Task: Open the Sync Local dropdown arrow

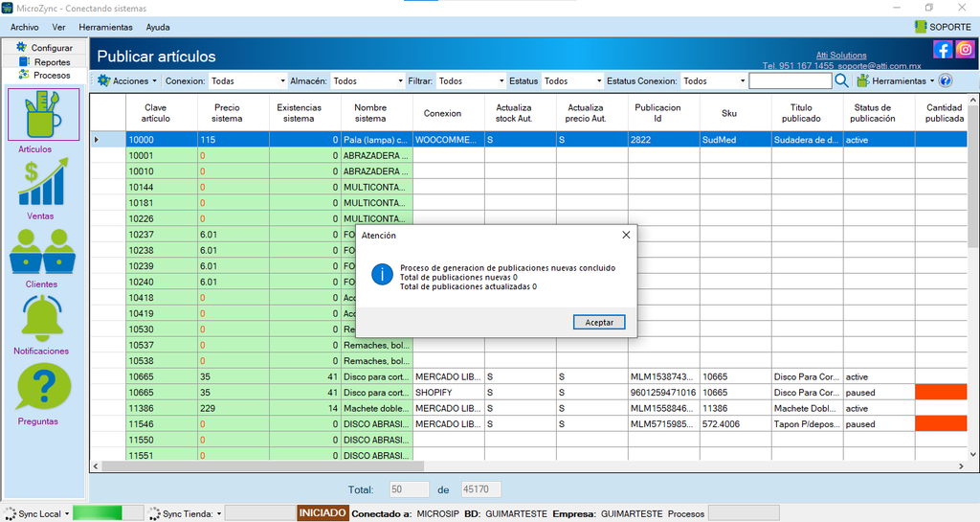Action: 67,514
